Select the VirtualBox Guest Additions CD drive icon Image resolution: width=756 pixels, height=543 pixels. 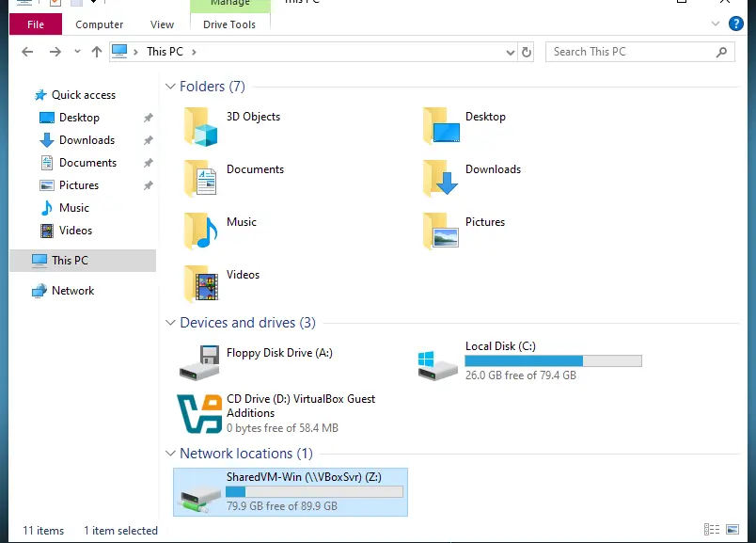point(200,414)
